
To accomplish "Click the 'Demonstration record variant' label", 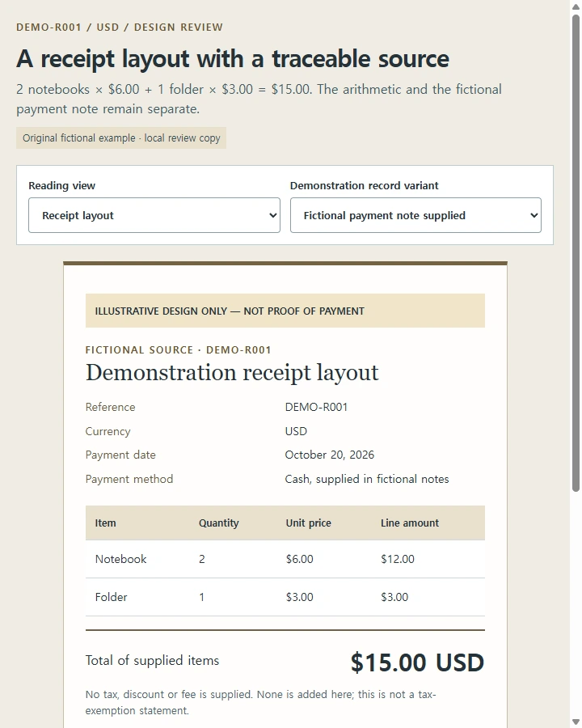I will 364,186.
